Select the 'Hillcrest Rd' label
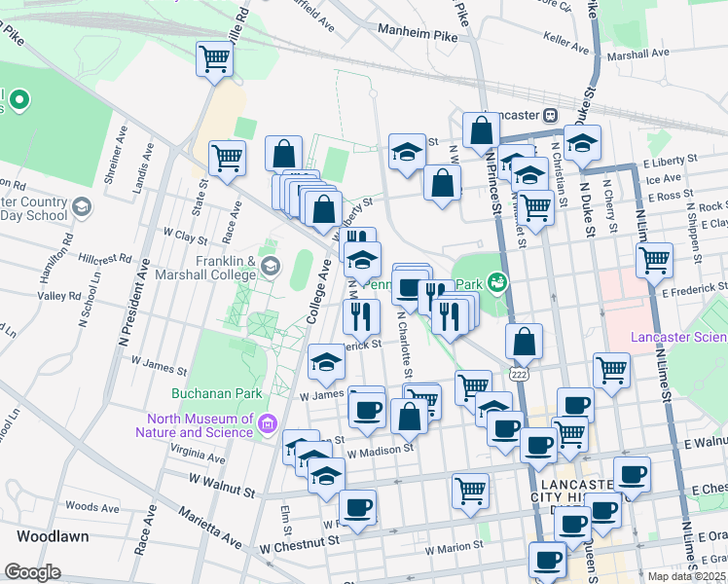The image size is (728, 584). [105, 259]
